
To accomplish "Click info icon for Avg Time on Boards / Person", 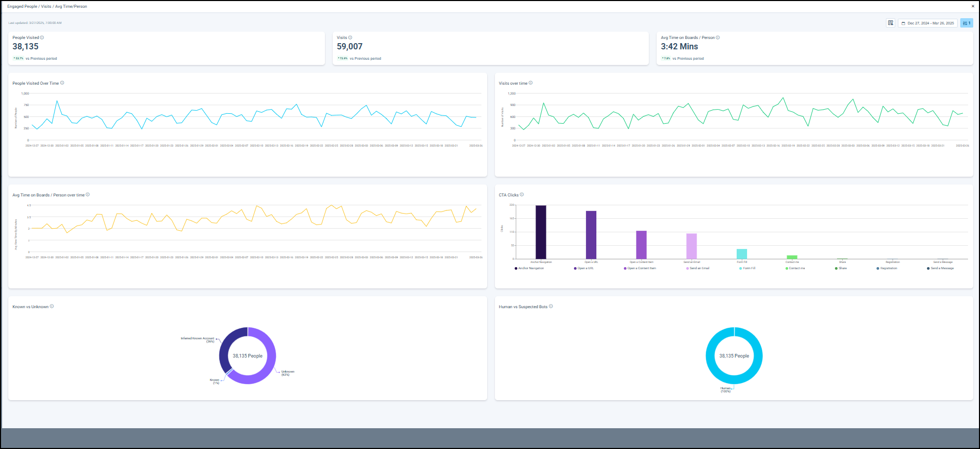I will tap(718, 37).
